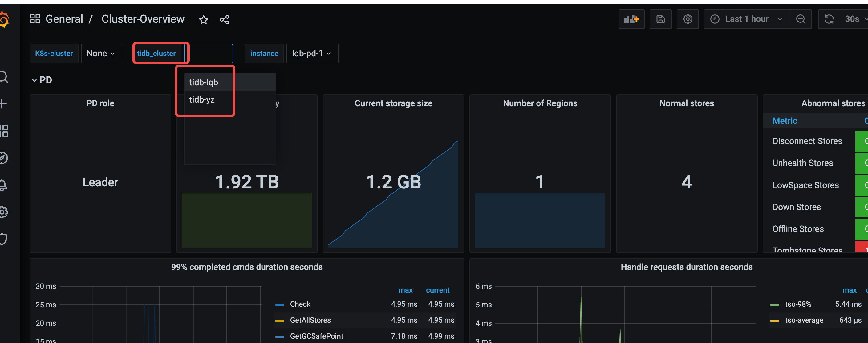Viewport: 868px width, 343px height.
Task: Open the dashboard settings gear
Action: coord(688,19)
